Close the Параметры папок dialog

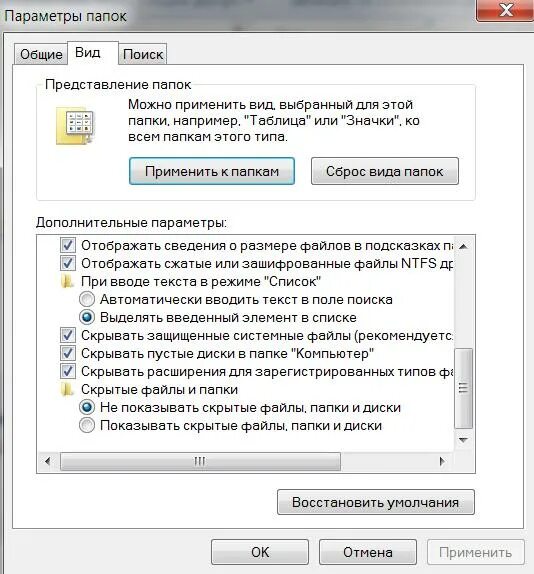coord(506,10)
